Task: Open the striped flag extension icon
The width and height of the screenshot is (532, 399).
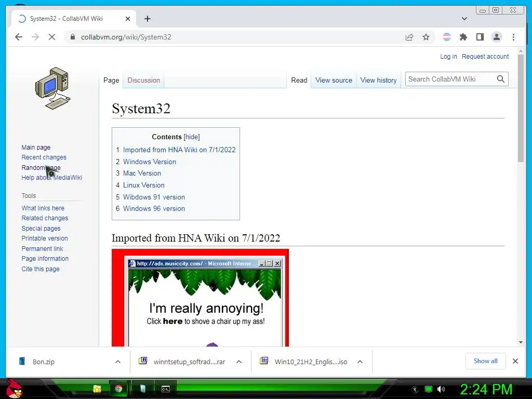Action: [447, 37]
